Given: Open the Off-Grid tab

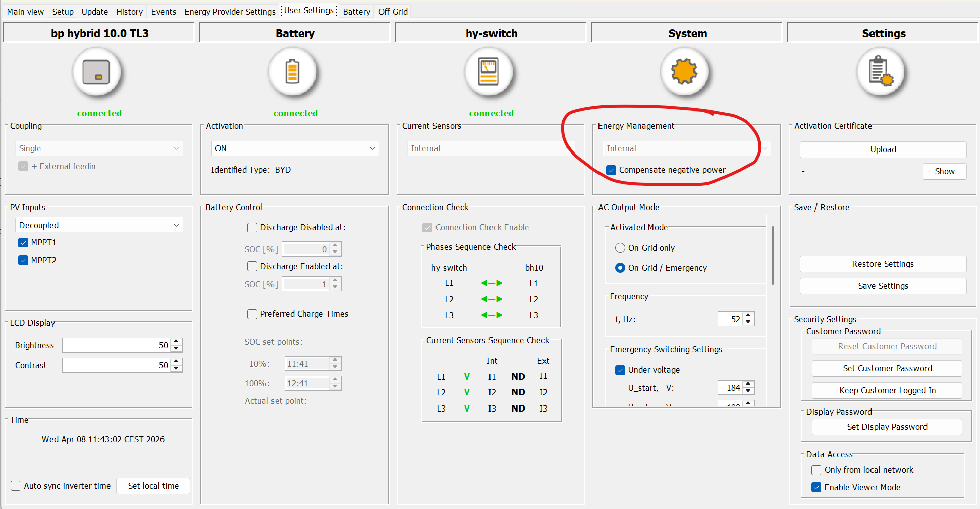Looking at the screenshot, I should click(x=393, y=12).
